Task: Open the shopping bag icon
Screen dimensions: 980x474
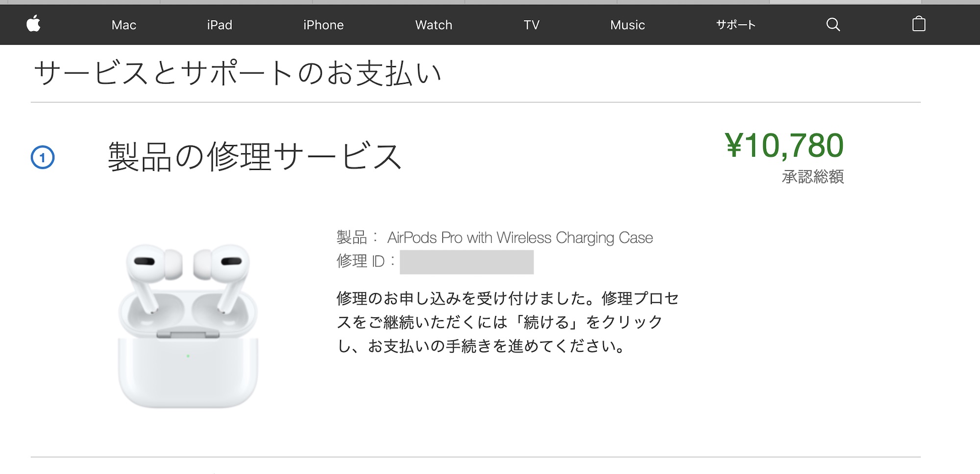Action: [x=919, y=24]
